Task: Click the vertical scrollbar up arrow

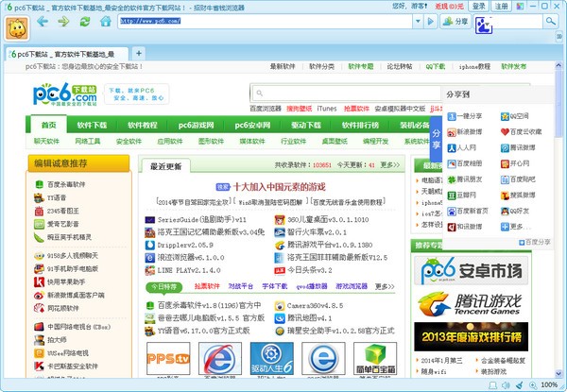Action: 558,66
